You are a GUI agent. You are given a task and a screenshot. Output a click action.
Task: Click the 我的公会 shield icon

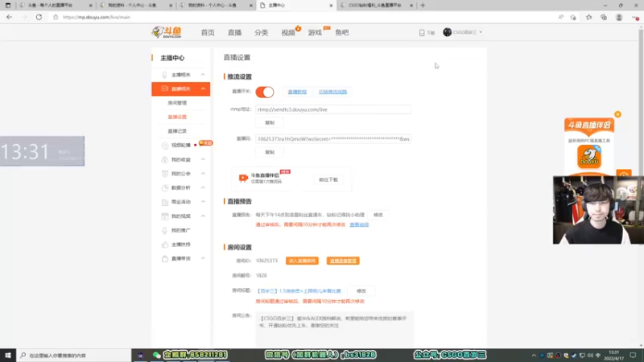tap(165, 174)
